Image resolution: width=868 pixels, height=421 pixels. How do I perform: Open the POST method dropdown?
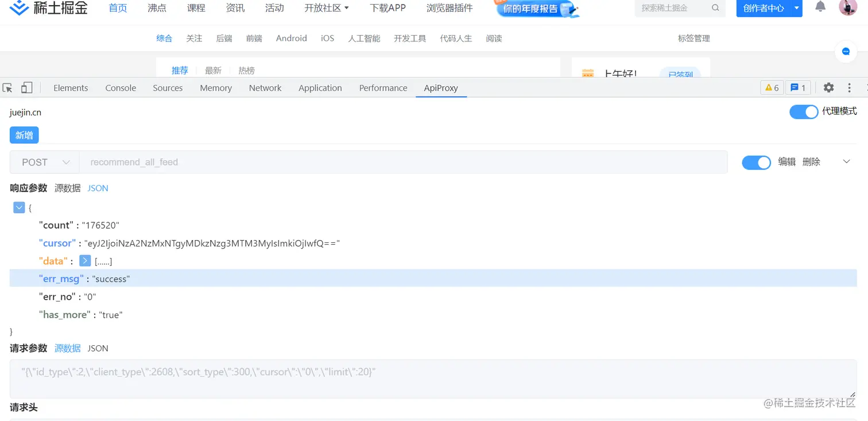pyautogui.click(x=45, y=162)
